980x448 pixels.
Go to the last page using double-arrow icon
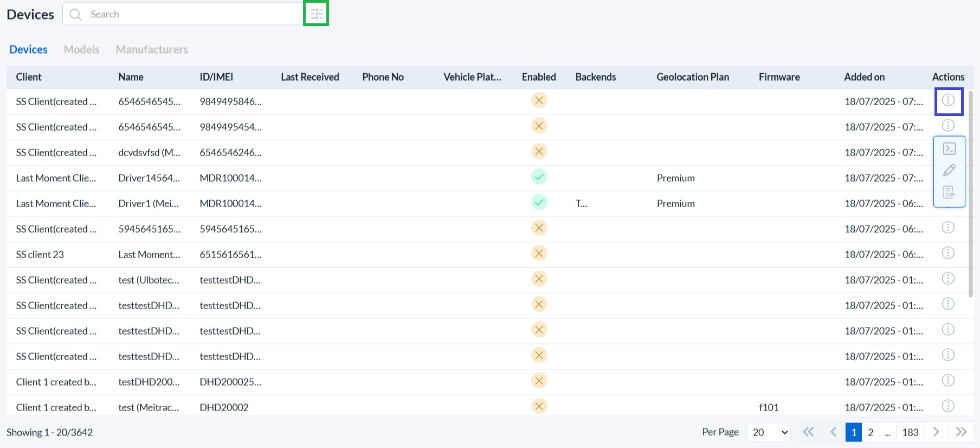pos(961,432)
